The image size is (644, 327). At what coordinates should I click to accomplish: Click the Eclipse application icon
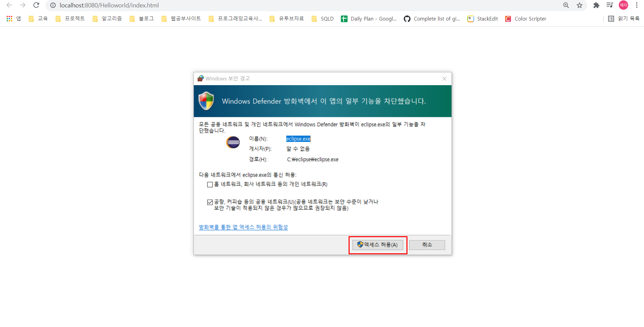233,142
